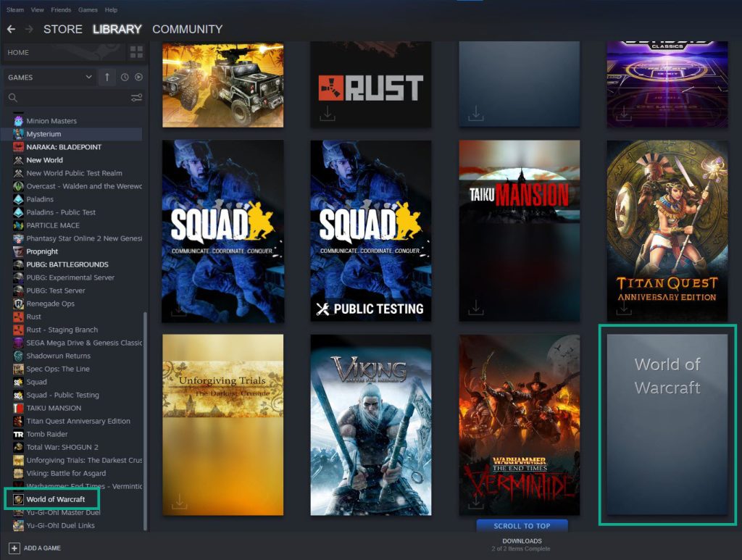
Task: Click the grid view icon beside HOME
Action: click(x=136, y=52)
